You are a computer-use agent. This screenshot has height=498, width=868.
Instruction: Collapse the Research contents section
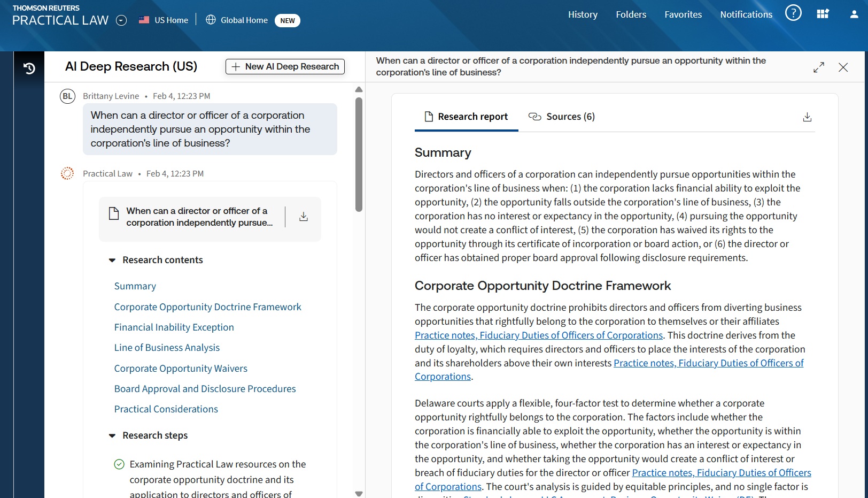(x=112, y=260)
